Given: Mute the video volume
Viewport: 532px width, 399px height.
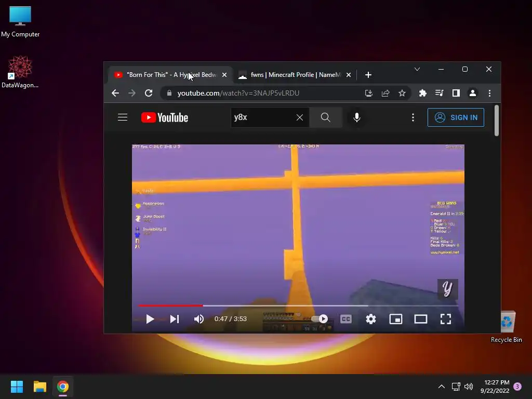Looking at the screenshot, I should [x=199, y=319].
